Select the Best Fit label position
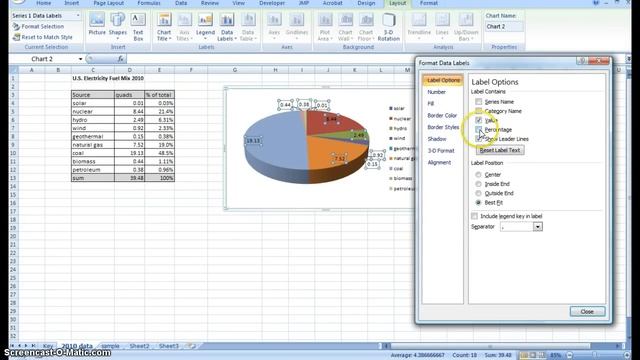The height and width of the screenshot is (360, 640). [478, 202]
